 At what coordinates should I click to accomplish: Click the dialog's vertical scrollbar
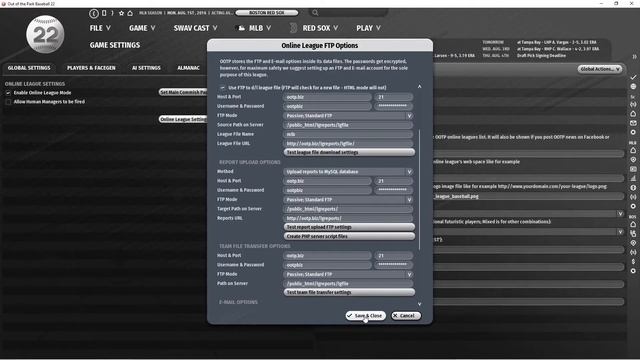pyautogui.click(x=419, y=190)
